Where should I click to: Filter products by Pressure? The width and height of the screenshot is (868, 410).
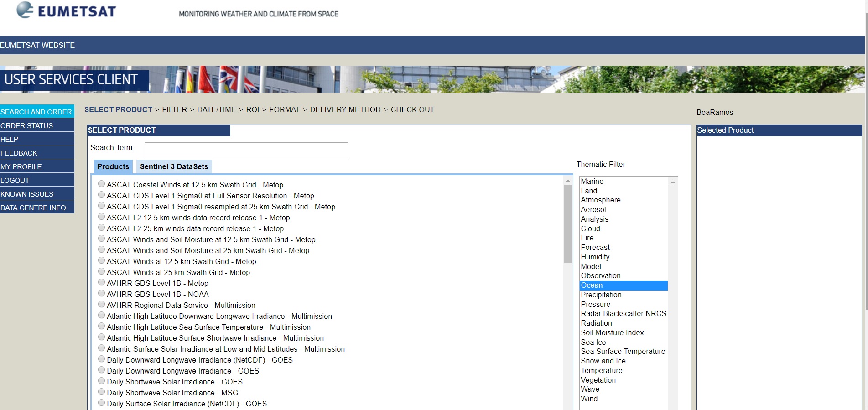624,304
